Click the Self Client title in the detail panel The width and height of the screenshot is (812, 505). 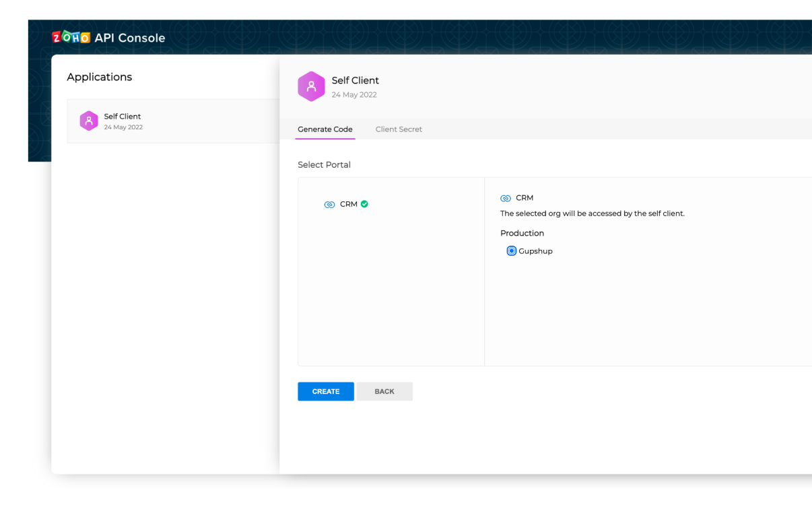click(356, 81)
